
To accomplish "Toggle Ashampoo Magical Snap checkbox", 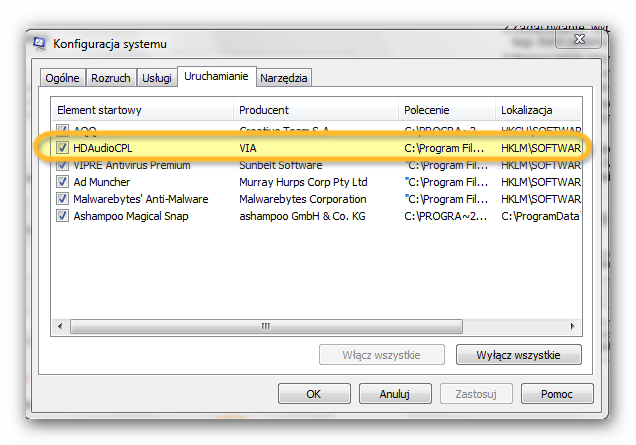I will 62,216.
